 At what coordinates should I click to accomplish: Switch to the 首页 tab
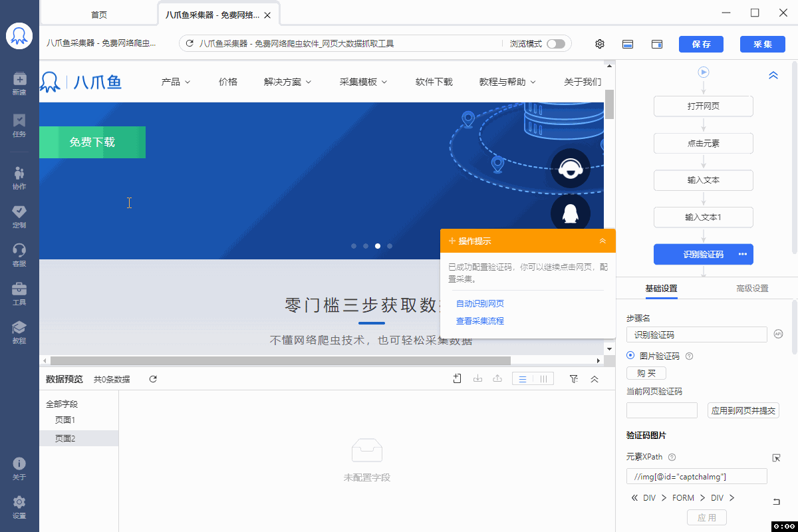[98, 15]
